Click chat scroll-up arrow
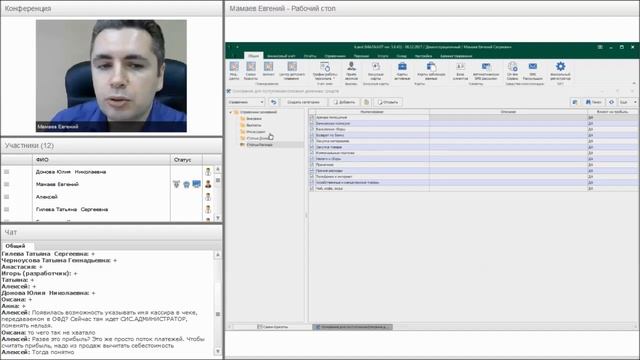This screenshot has height=360, width=640. click(218, 255)
